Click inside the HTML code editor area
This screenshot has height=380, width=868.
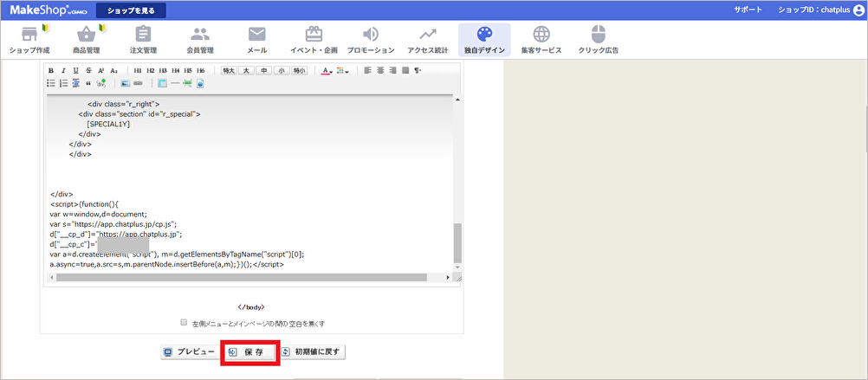(249, 183)
